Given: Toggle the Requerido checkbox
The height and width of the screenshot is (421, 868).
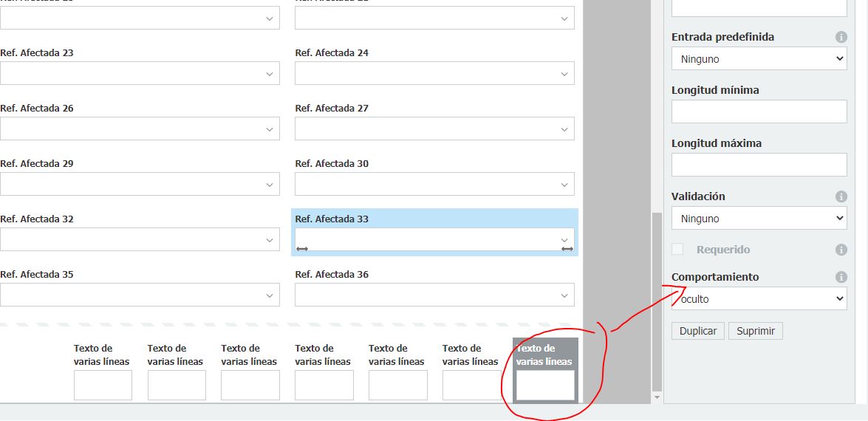Looking at the screenshot, I should 677,250.
